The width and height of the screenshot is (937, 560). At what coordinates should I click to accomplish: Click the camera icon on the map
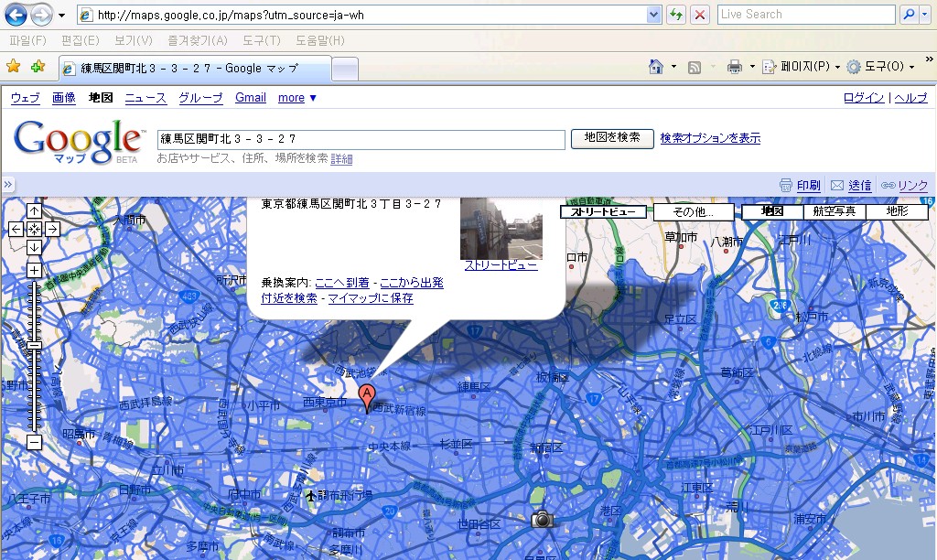(x=543, y=519)
